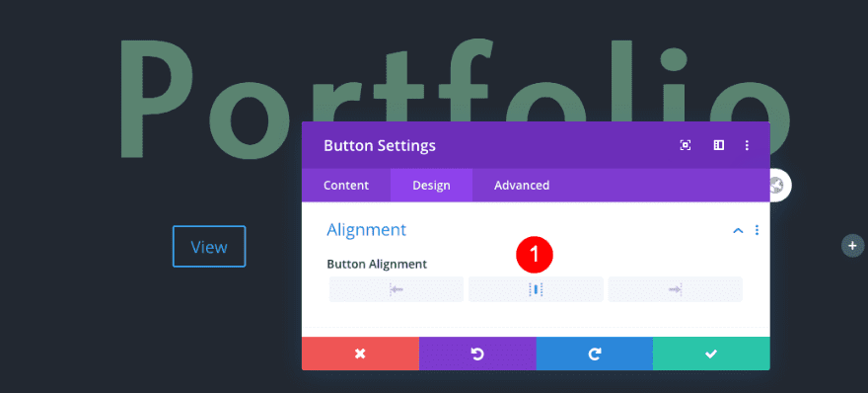Collapse the Alignment section chevron
The height and width of the screenshot is (393, 868).
[738, 230]
